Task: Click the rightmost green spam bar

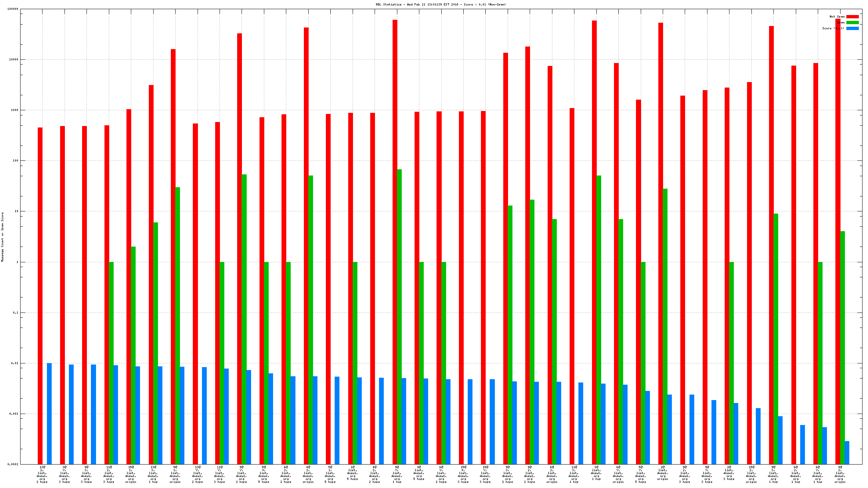Action: point(842,347)
